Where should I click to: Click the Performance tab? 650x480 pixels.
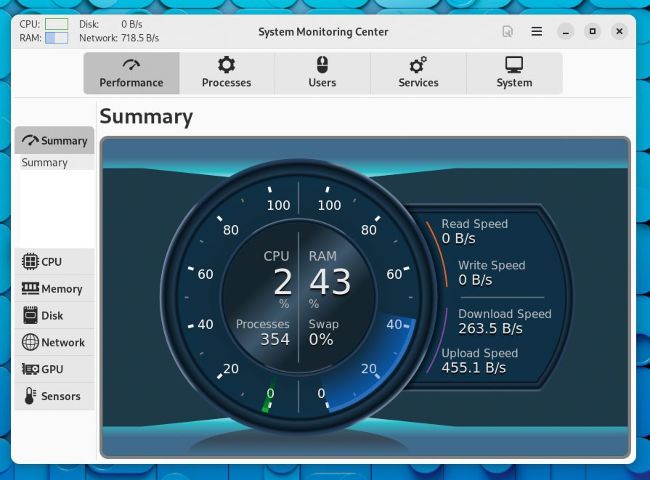pos(131,73)
